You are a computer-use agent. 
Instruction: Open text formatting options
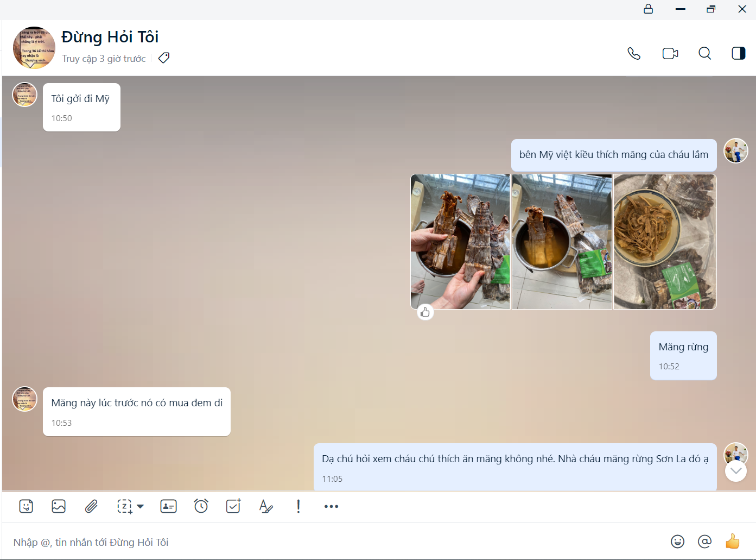266,506
